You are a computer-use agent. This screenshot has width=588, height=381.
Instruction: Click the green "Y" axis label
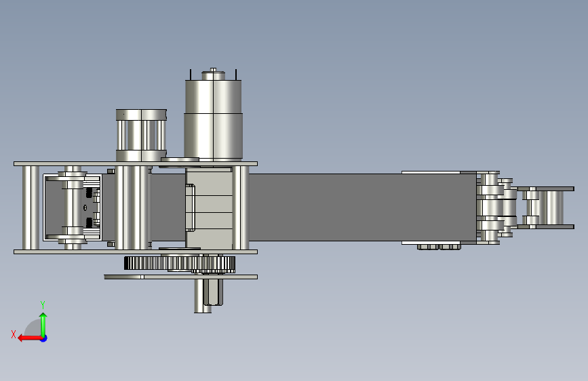pyautogui.click(x=43, y=304)
